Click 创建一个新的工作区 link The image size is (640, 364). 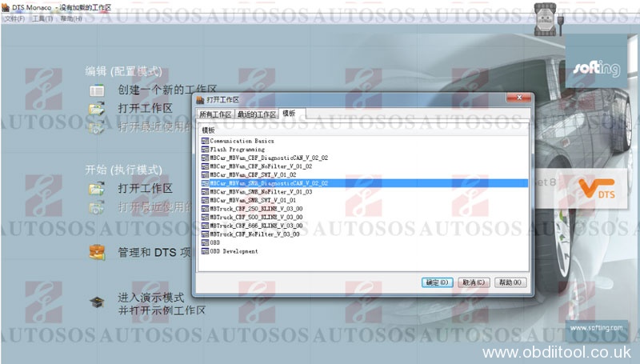[167, 90]
